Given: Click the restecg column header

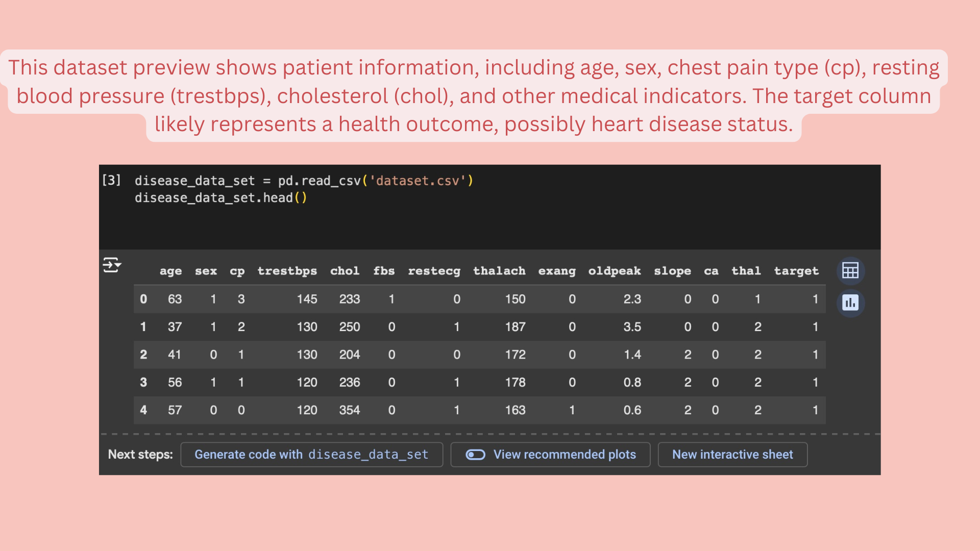Looking at the screenshot, I should tap(434, 271).
